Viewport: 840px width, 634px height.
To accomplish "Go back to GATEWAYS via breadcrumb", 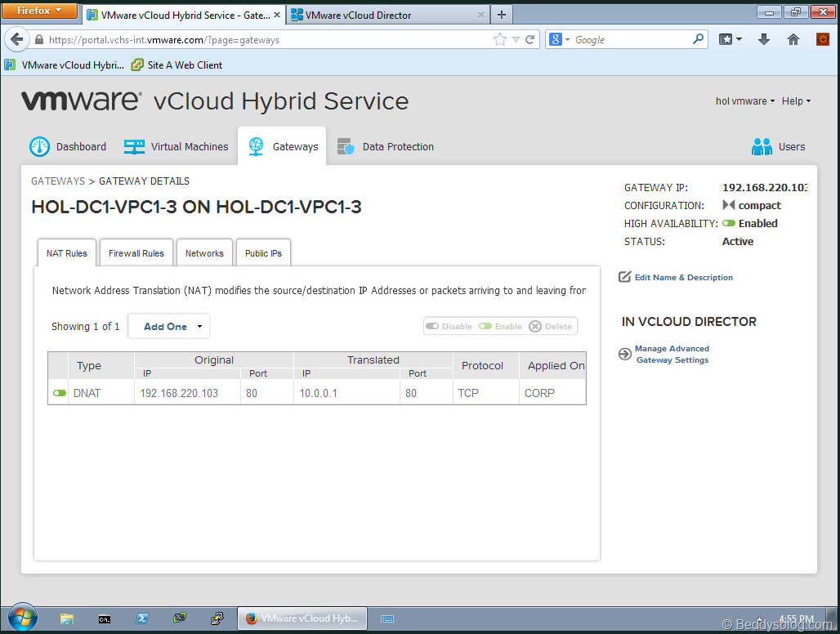I will click(x=58, y=181).
